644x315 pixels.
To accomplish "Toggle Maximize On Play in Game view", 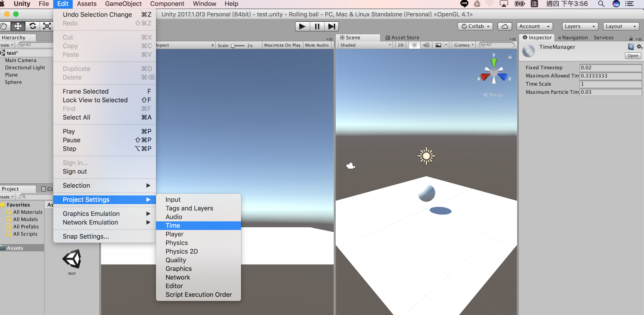I will (x=282, y=45).
